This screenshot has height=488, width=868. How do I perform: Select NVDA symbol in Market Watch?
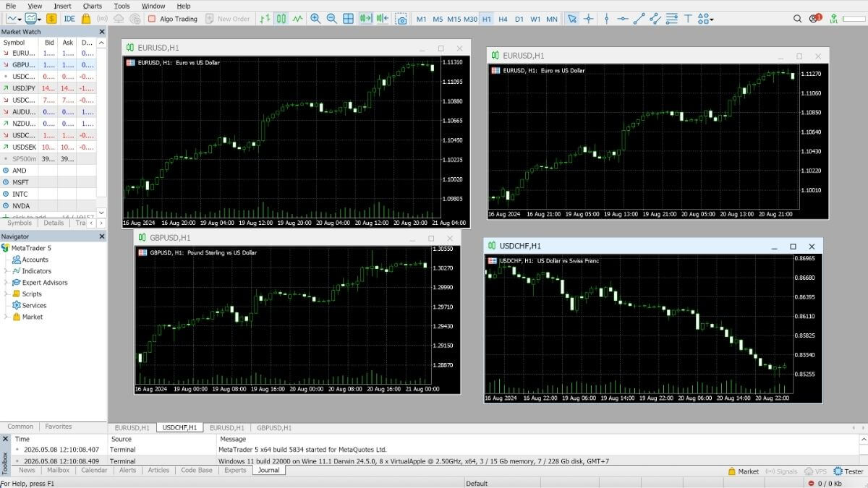point(48,206)
